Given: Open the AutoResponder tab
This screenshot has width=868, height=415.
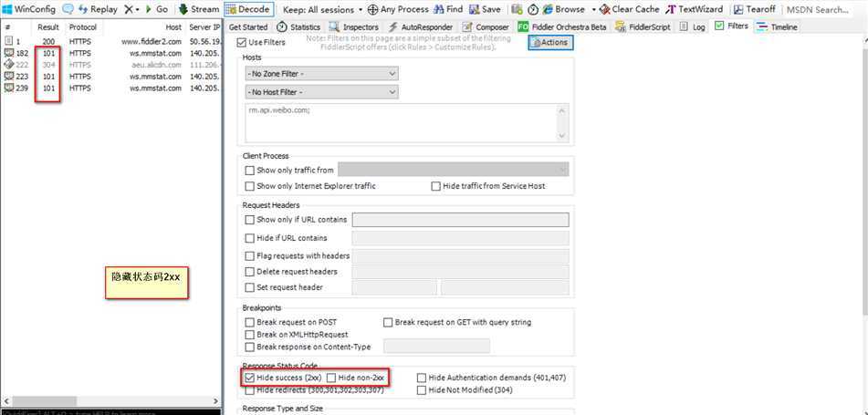Looking at the screenshot, I should (420, 26).
